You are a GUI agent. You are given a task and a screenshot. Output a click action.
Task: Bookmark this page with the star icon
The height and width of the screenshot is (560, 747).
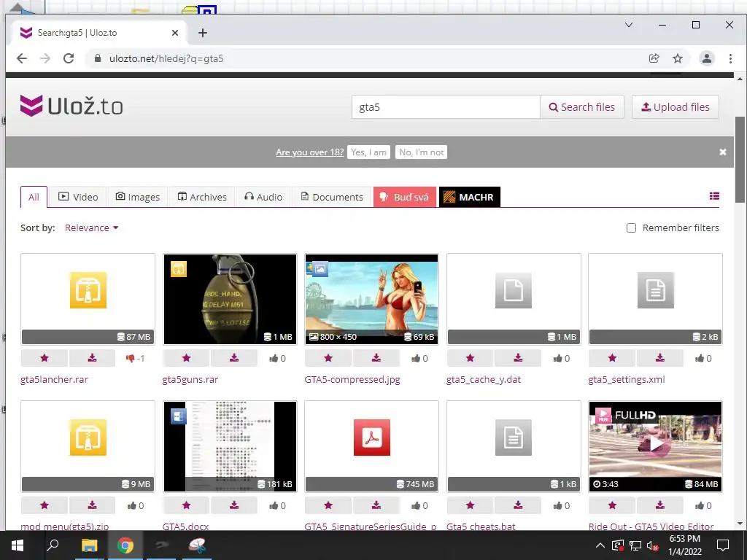click(x=678, y=58)
